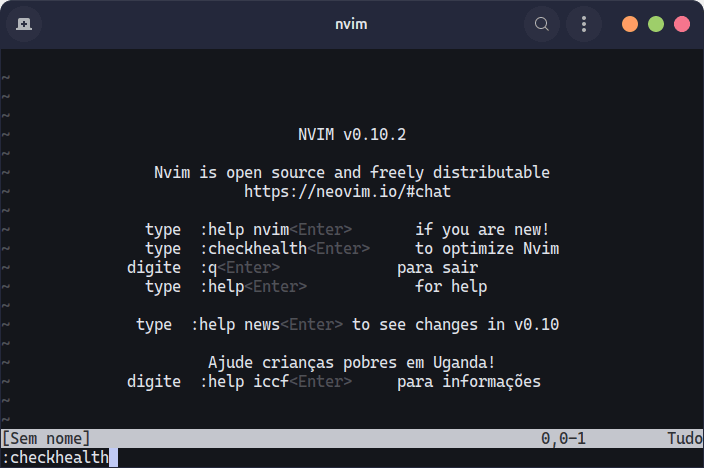This screenshot has height=468, width=704.
Task: Open a new terminal tab
Action: [24, 24]
